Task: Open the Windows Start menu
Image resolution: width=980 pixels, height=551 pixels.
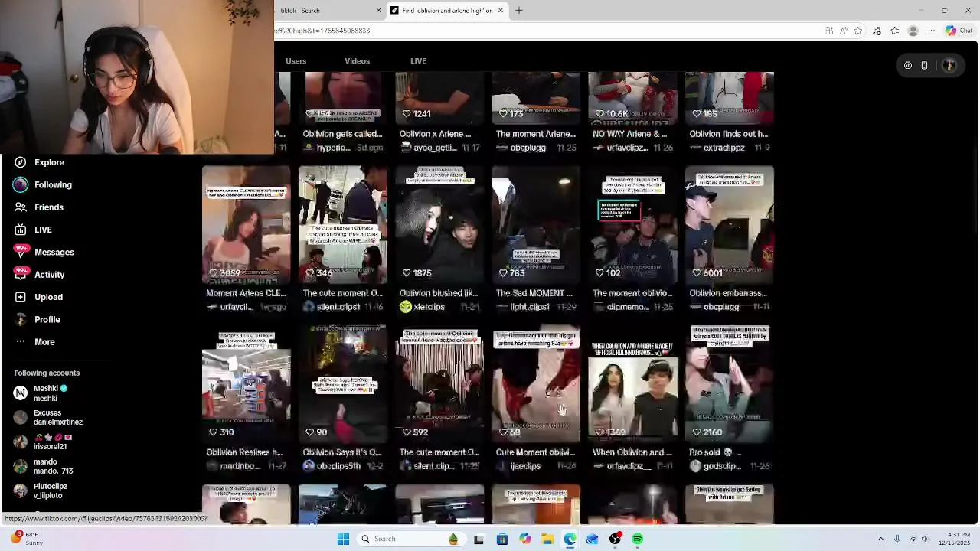Action: [343, 539]
